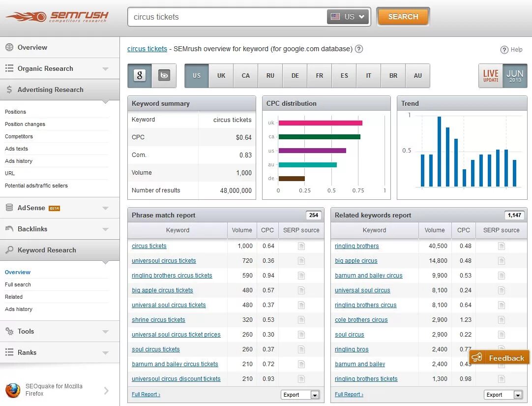
Task: Open Full Report link under Phrase match
Action: point(146,395)
